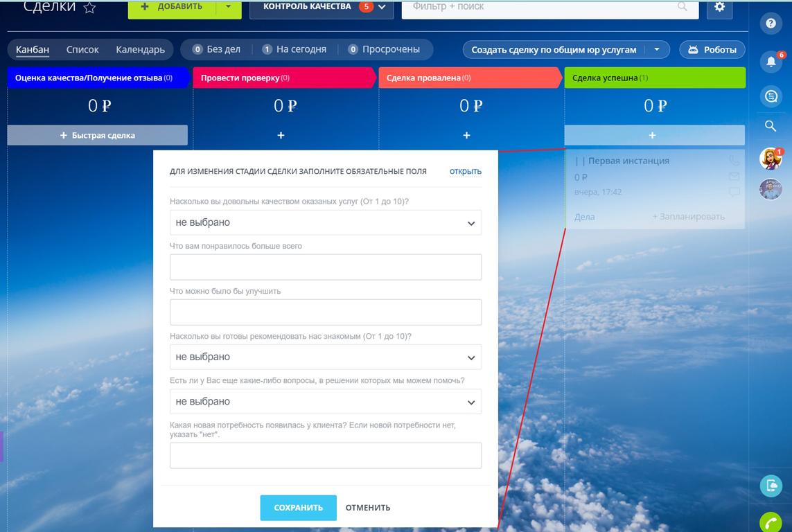Open quality satisfaction rating dropdown
This screenshot has width=792, height=532.
(x=325, y=222)
